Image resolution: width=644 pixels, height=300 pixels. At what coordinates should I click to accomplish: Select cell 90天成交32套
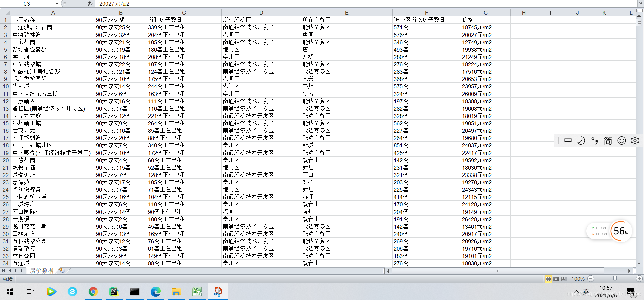coord(121,35)
